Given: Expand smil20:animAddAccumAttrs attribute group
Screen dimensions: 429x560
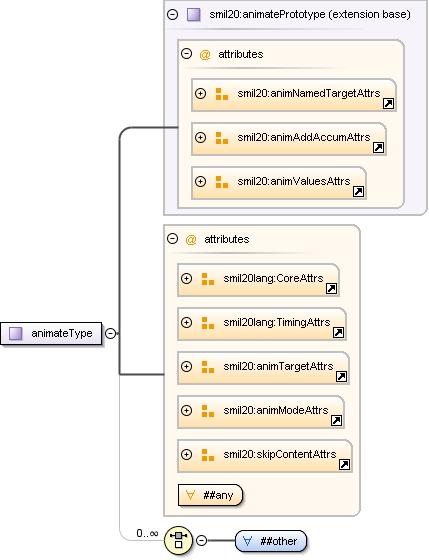Looking at the screenshot, I should (x=200, y=138).
